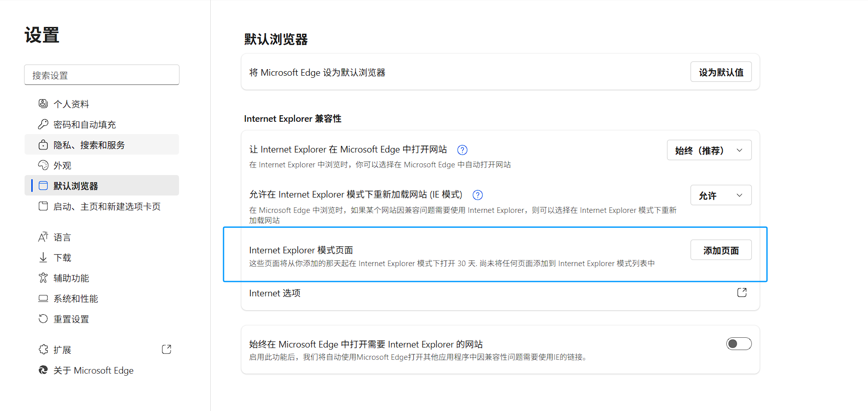Click the profile icon beside 个人资料
868x411 pixels.
coord(43,104)
